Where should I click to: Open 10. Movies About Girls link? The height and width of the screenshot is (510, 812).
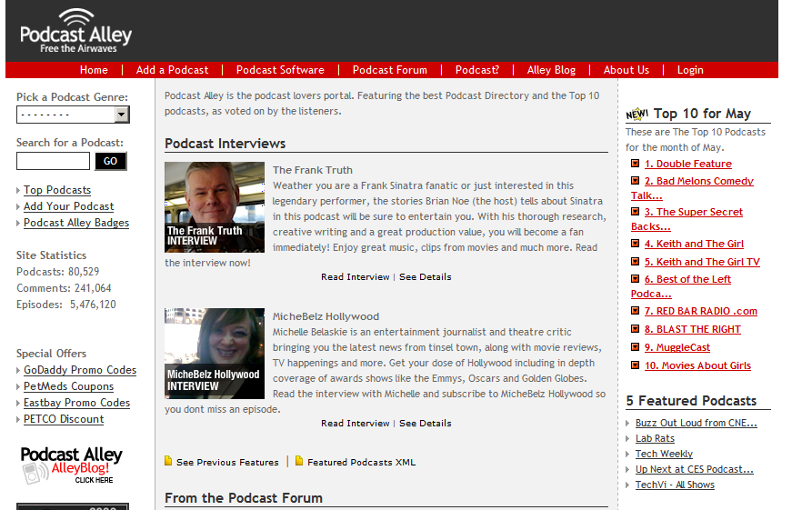point(697,365)
